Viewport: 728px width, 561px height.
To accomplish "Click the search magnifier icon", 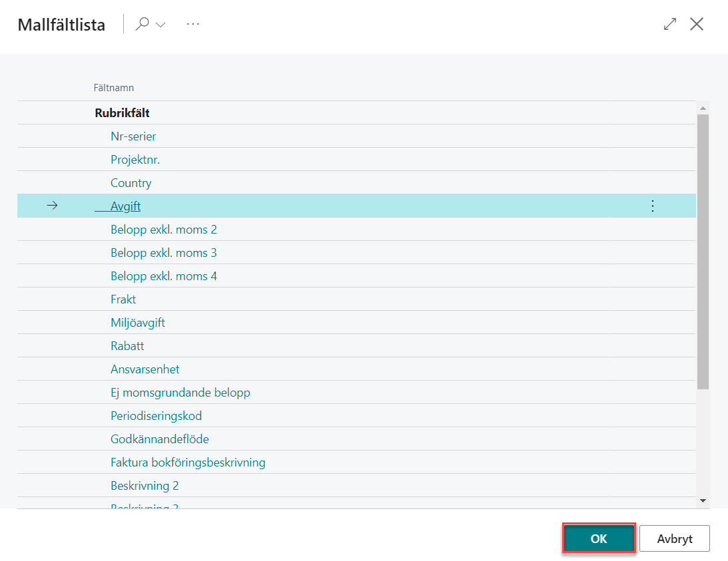I will 142,25.
